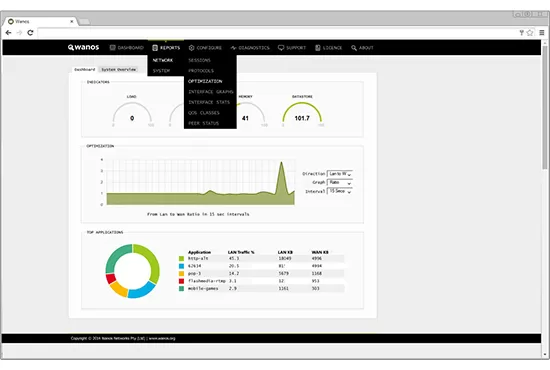The width and height of the screenshot is (550, 370).
Task: Select Optimization in the Network submenu
Action: pos(205,81)
